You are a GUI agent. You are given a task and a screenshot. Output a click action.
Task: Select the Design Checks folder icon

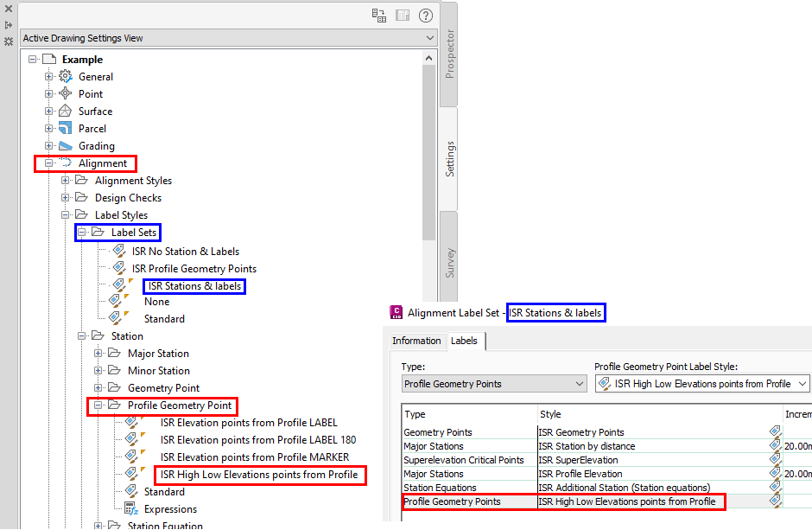tap(82, 197)
